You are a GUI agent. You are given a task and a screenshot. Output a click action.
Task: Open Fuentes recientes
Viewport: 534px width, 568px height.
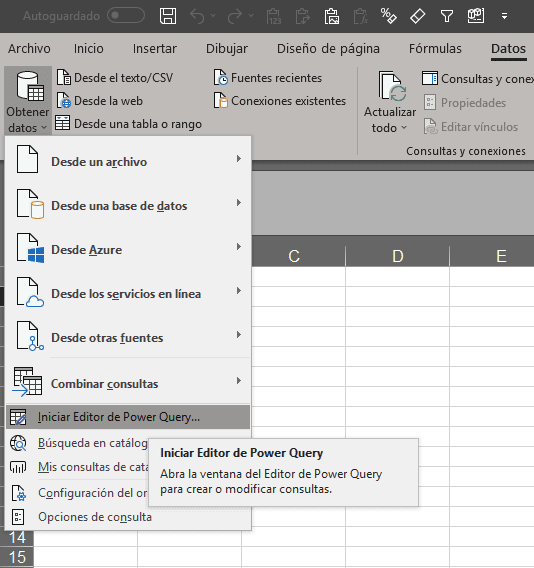tap(268, 78)
